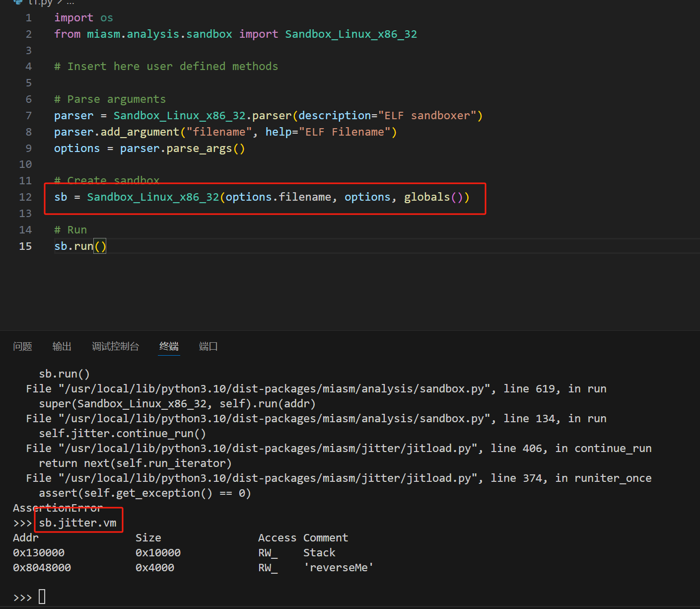Open the 问题 panel tab
Image resolution: width=700 pixels, height=609 pixels.
point(22,346)
